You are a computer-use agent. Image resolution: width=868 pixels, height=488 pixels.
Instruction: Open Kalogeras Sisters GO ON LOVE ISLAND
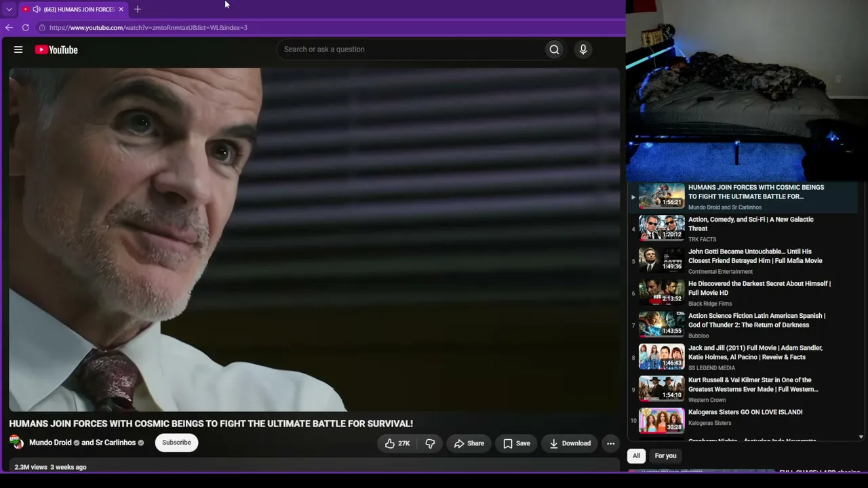coord(745,412)
